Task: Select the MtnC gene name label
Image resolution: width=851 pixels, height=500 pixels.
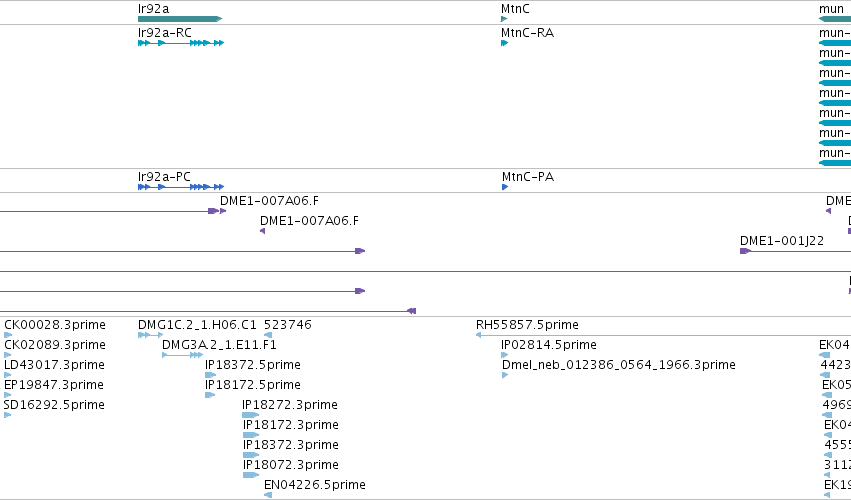Action: 515,9
